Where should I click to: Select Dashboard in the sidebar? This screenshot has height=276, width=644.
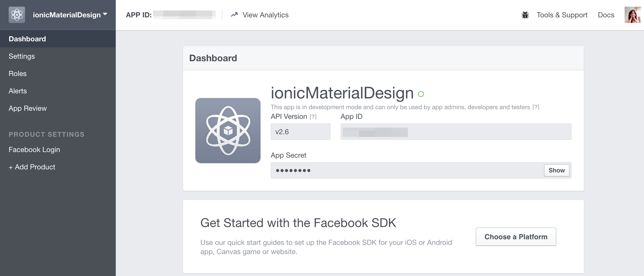pos(27,39)
